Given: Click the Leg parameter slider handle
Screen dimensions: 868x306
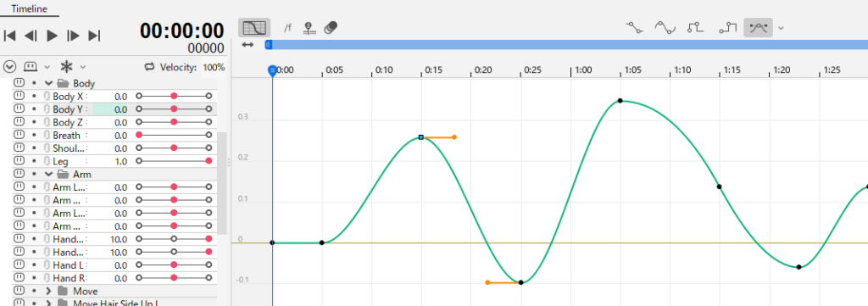Looking at the screenshot, I should (x=209, y=161).
